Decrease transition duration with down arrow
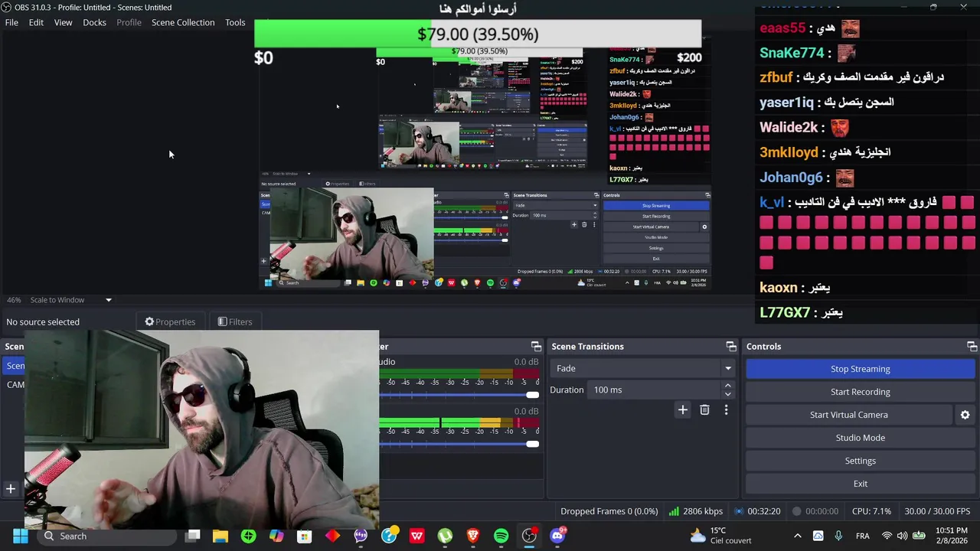Viewport: 980px width, 551px height. pyautogui.click(x=727, y=394)
